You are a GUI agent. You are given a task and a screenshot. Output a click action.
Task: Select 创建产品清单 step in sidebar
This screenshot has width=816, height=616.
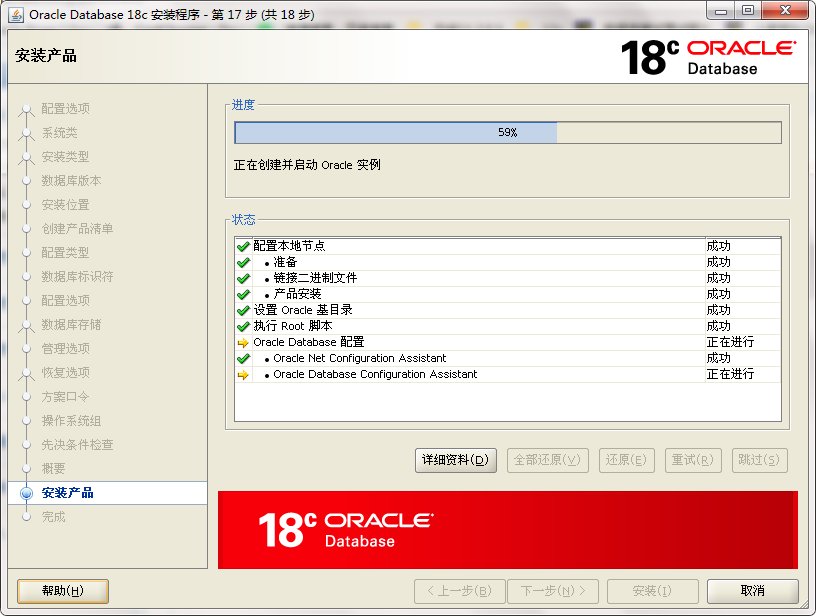[x=78, y=228]
